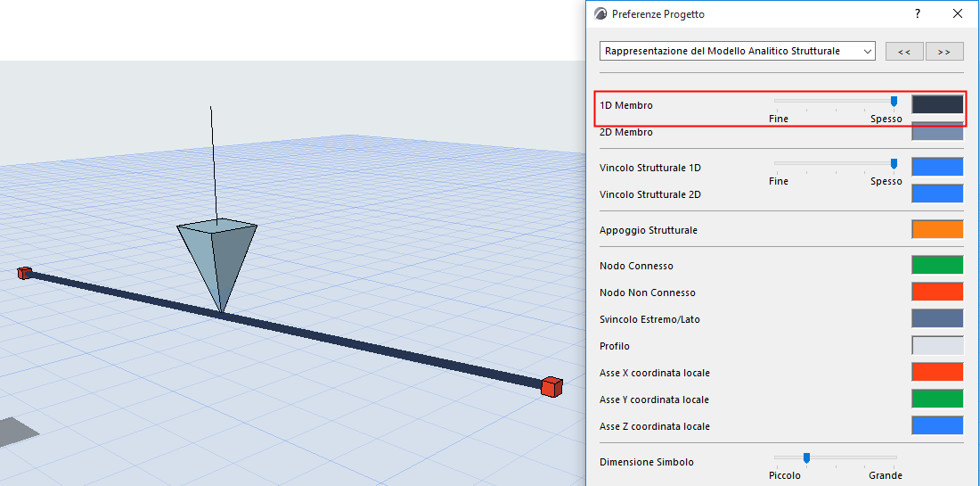Open the Asse Z coordinata locale swatch

coord(937,426)
